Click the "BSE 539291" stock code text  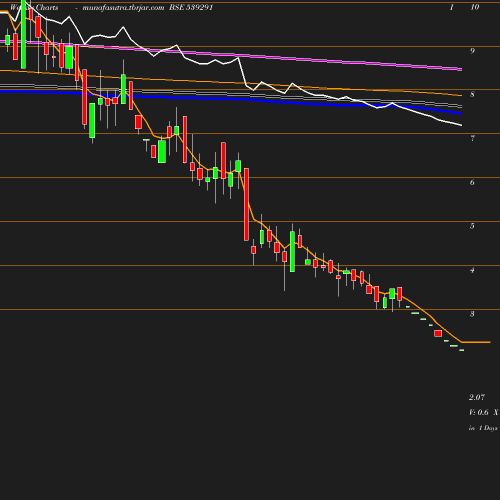coord(191,7)
